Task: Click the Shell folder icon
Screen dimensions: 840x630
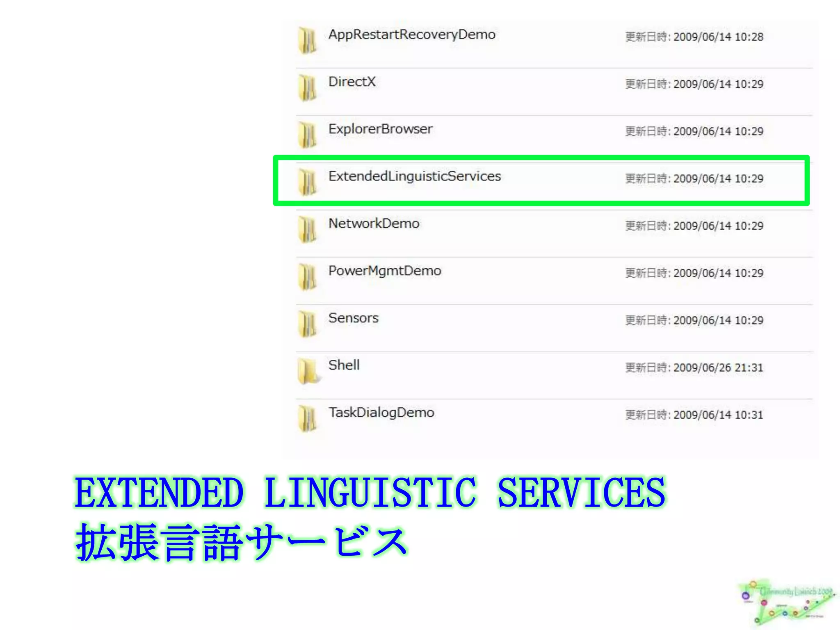Action: 308,371
